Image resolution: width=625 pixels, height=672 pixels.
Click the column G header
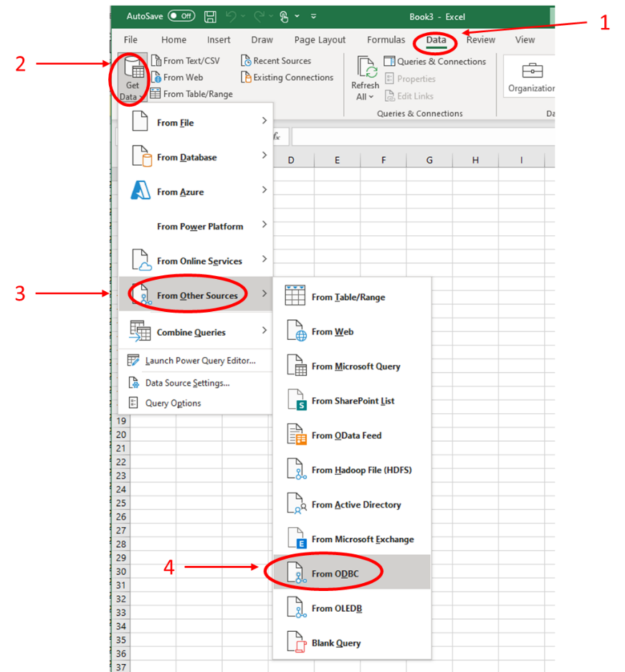[x=429, y=160]
